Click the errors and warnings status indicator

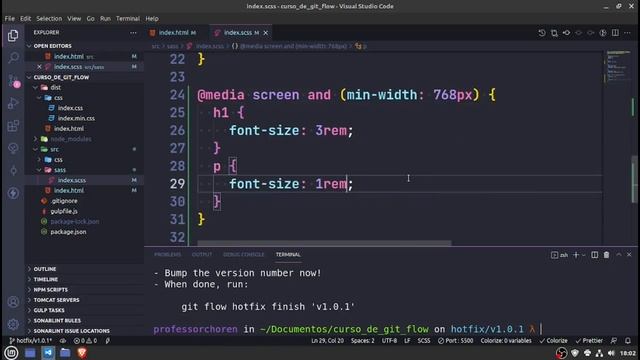click(x=85, y=340)
